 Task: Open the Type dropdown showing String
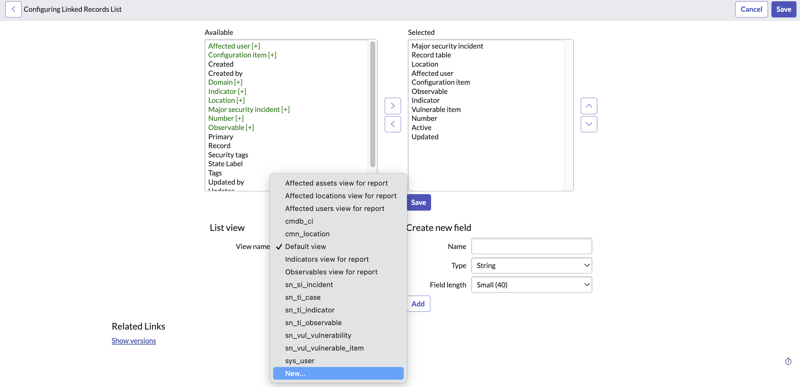[531, 266]
